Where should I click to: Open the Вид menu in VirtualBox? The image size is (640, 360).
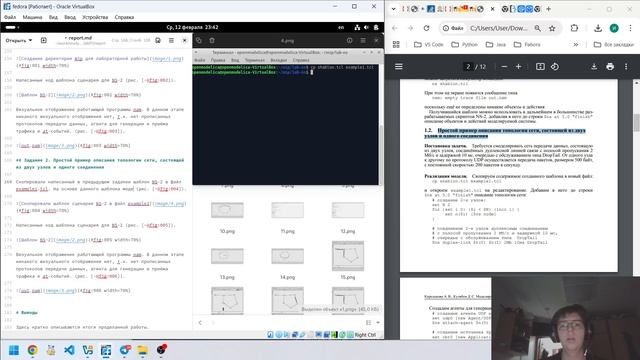(x=53, y=17)
